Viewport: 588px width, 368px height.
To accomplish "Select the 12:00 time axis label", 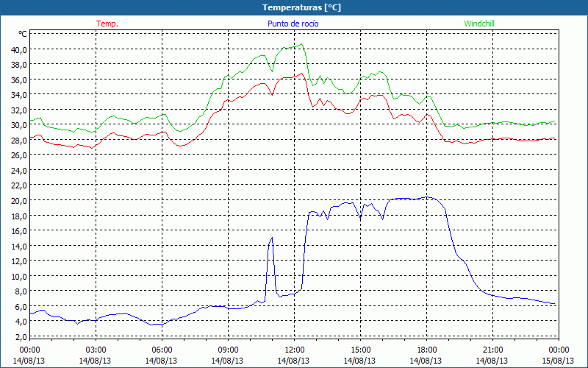I will [294, 350].
